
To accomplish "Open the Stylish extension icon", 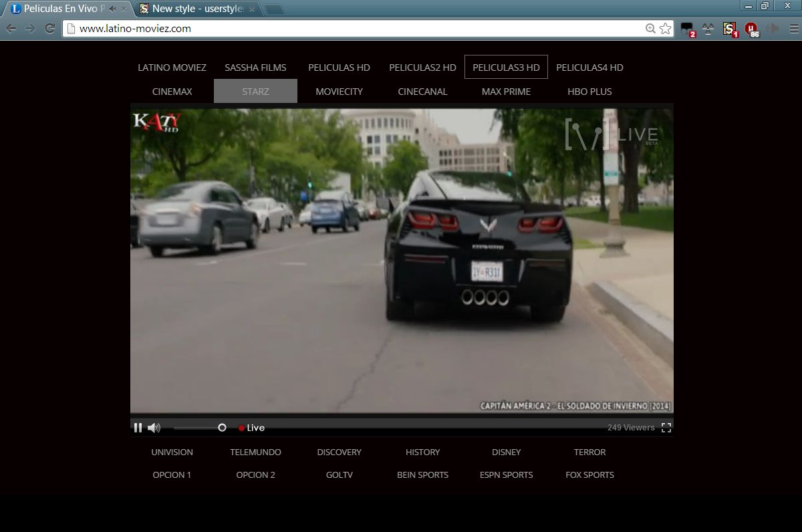I will pos(729,29).
